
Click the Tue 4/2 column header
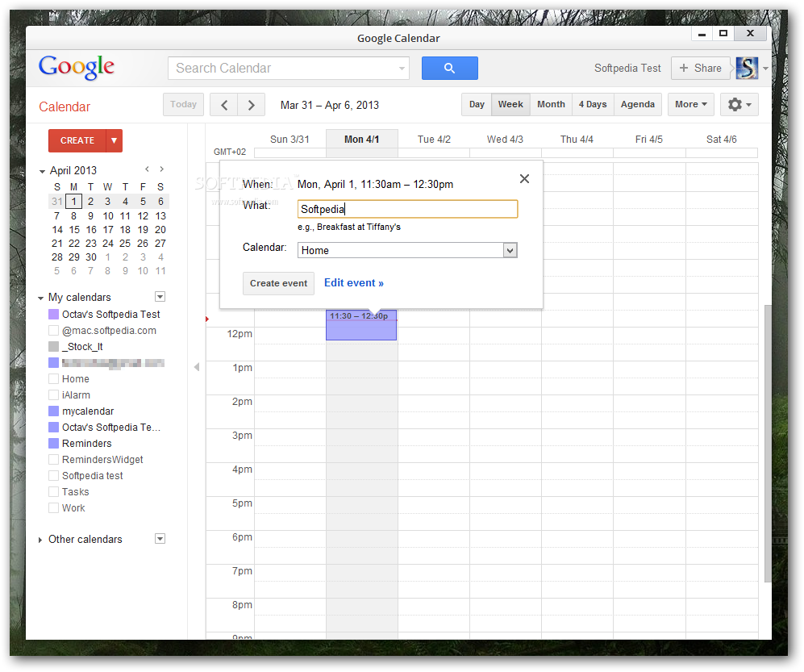[x=434, y=139]
